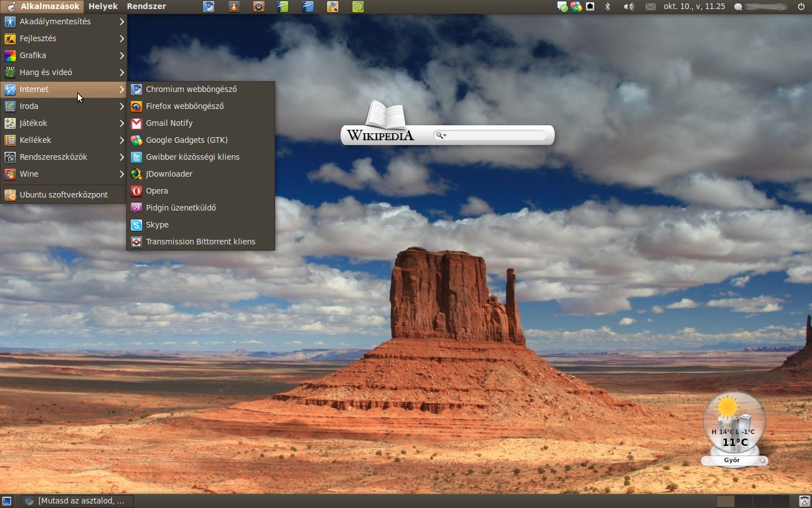
Task: Click the weather gadget 11°C temperature
Action: click(735, 443)
